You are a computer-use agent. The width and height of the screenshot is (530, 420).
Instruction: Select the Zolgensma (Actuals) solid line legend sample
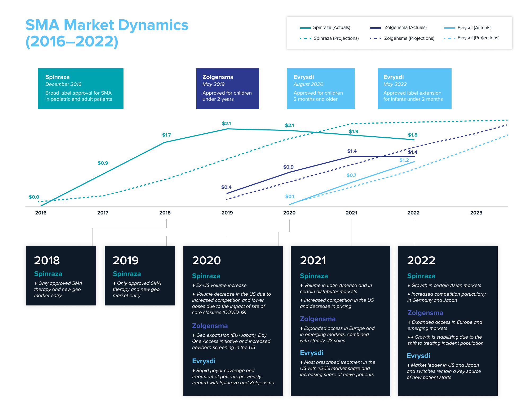(375, 28)
